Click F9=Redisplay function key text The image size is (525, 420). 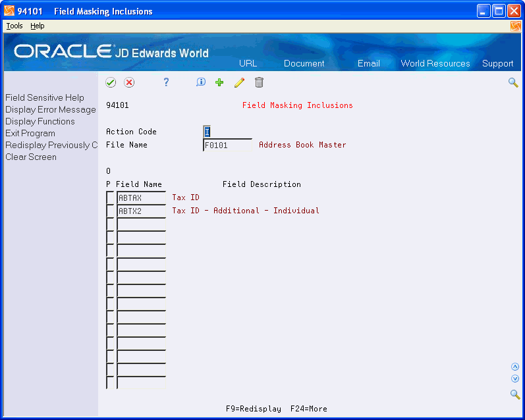(254, 409)
